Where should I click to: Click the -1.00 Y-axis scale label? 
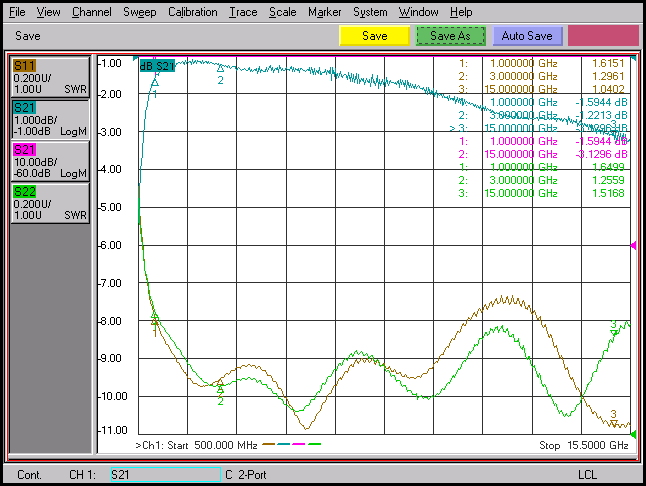110,63
